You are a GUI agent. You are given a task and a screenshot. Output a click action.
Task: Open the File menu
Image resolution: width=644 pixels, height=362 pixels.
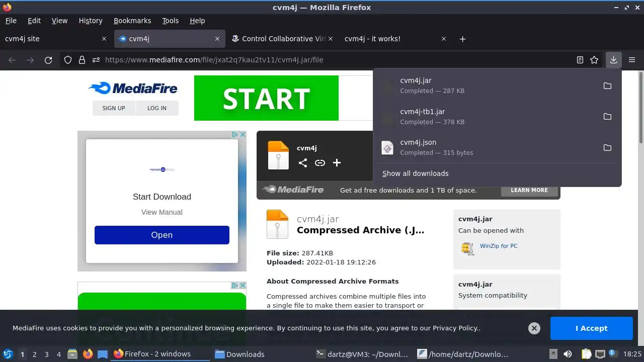[x=11, y=21]
